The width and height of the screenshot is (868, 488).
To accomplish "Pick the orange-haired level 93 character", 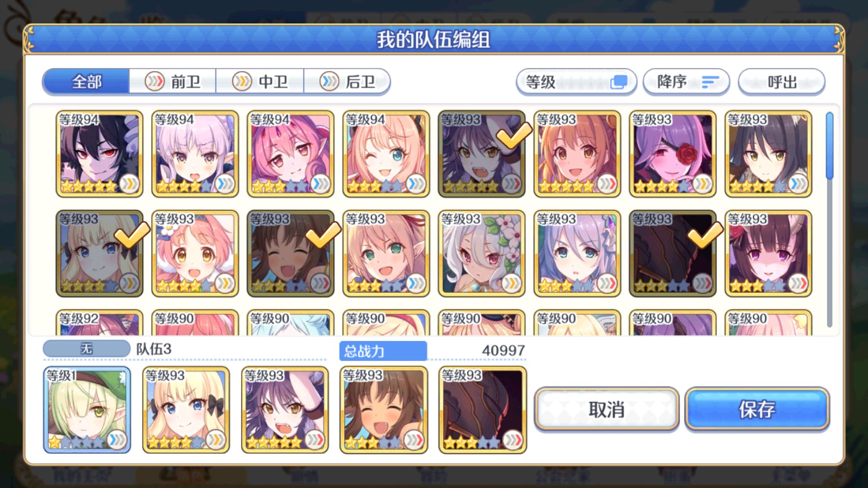I will click(x=577, y=154).
